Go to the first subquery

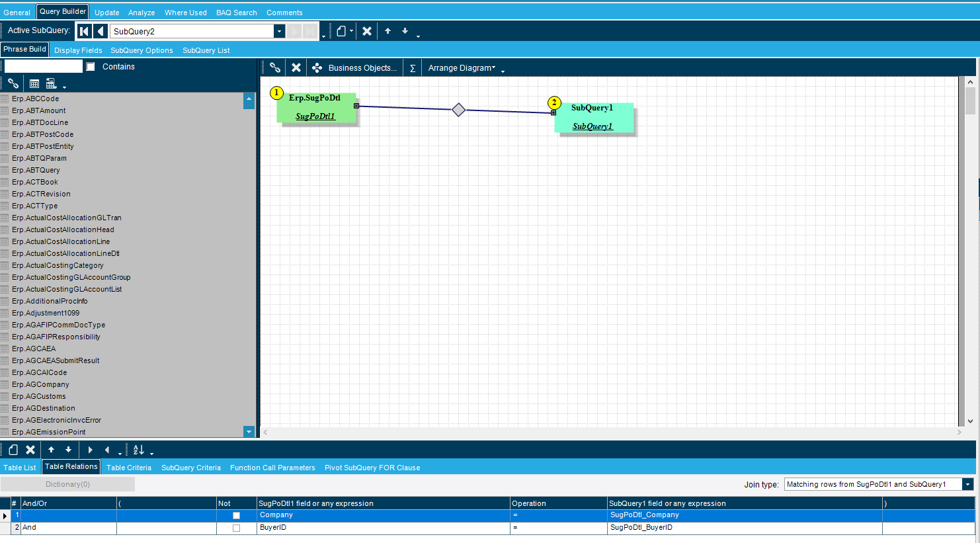pyautogui.click(x=84, y=31)
